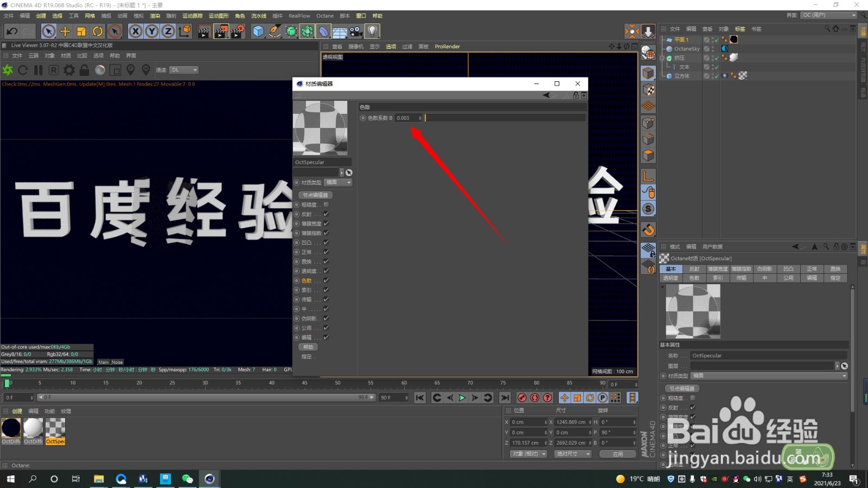This screenshot has width=868, height=488.
Task: Open the light bulb objects icon
Action: coord(372,31)
